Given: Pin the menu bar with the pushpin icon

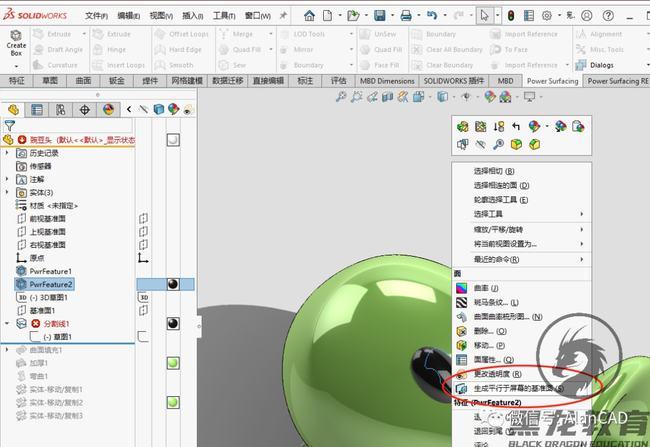Looking at the screenshot, I should coord(283,16).
